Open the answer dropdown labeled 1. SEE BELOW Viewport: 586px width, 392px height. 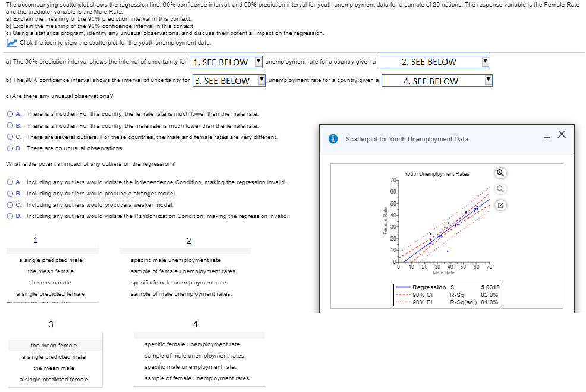pyautogui.click(x=260, y=62)
